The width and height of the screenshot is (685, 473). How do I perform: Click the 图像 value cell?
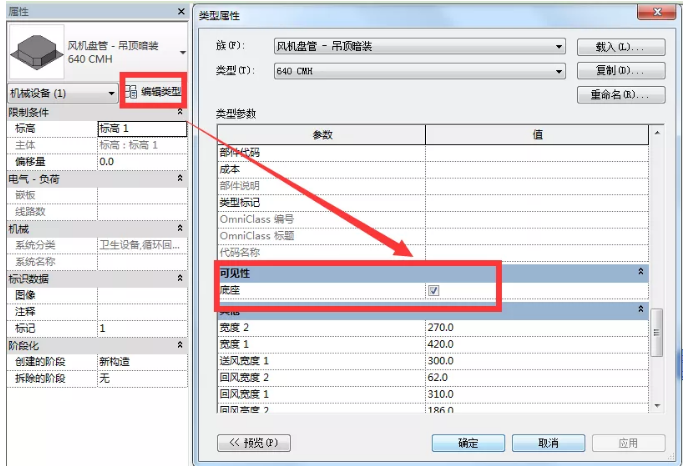(x=142, y=295)
